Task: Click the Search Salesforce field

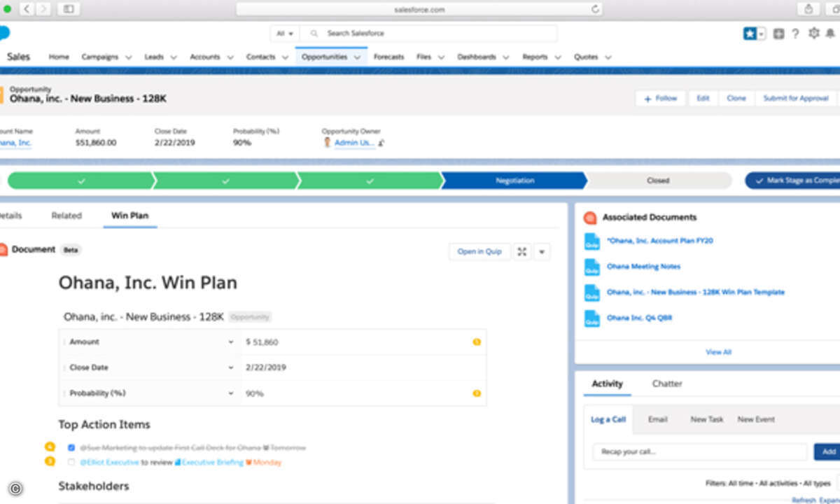Action: point(429,34)
